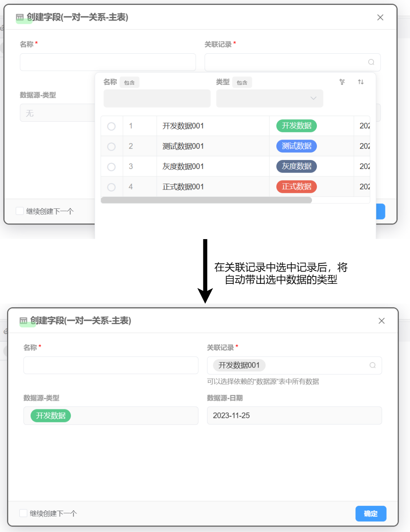Viewport: 410px width, 532px height.
Task: Close the bottom 创建字段 dialog
Action: point(381,321)
